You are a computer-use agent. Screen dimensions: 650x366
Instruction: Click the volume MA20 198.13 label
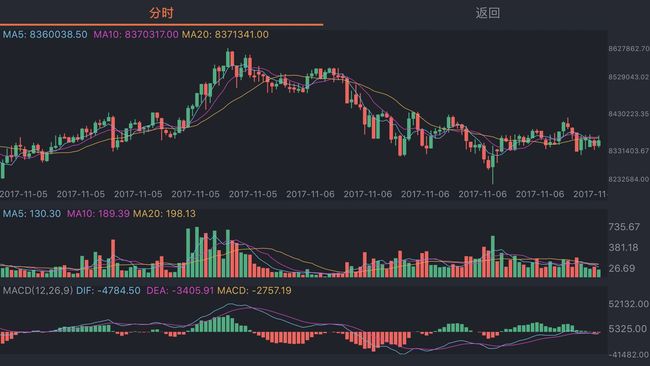[164, 213]
